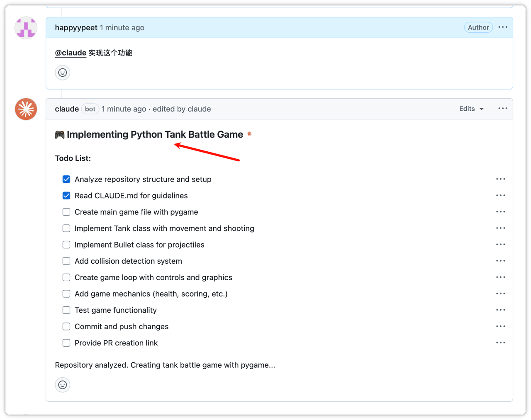Expand the Edits dropdown
This screenshot has height=420, width=531.
tap(471, 109)
